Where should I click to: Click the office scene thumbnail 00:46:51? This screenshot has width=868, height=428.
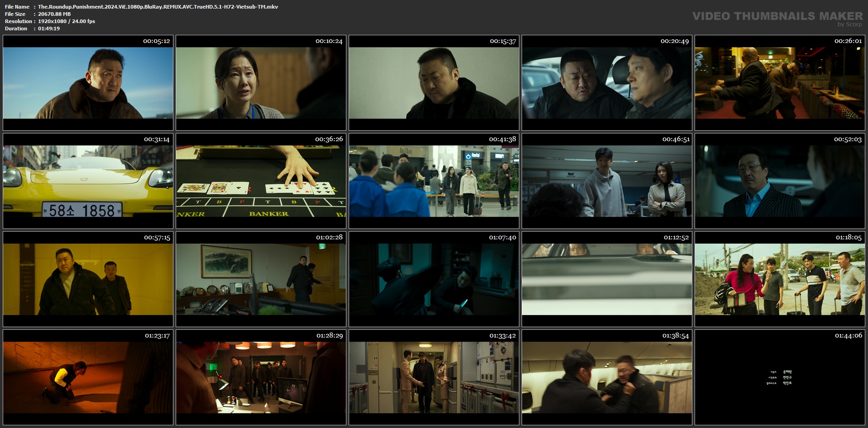[x=607, y=181]
